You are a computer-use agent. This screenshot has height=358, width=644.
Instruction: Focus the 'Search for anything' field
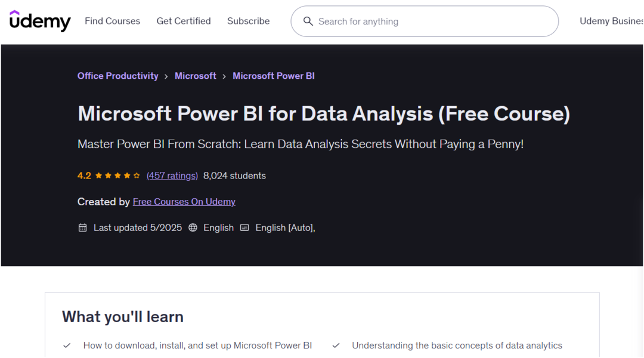click(x=429, y=21)
